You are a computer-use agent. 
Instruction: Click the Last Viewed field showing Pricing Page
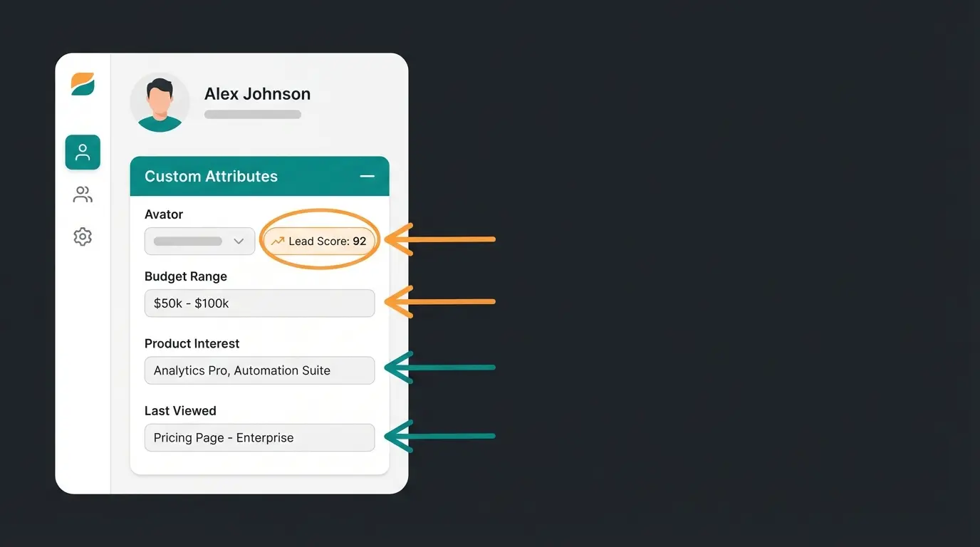(259, 437)
